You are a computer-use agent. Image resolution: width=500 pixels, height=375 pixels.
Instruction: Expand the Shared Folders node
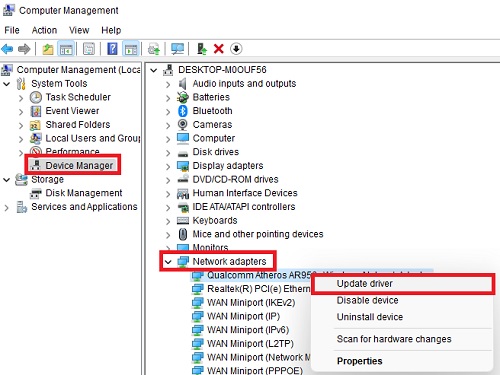coord(21,125)
